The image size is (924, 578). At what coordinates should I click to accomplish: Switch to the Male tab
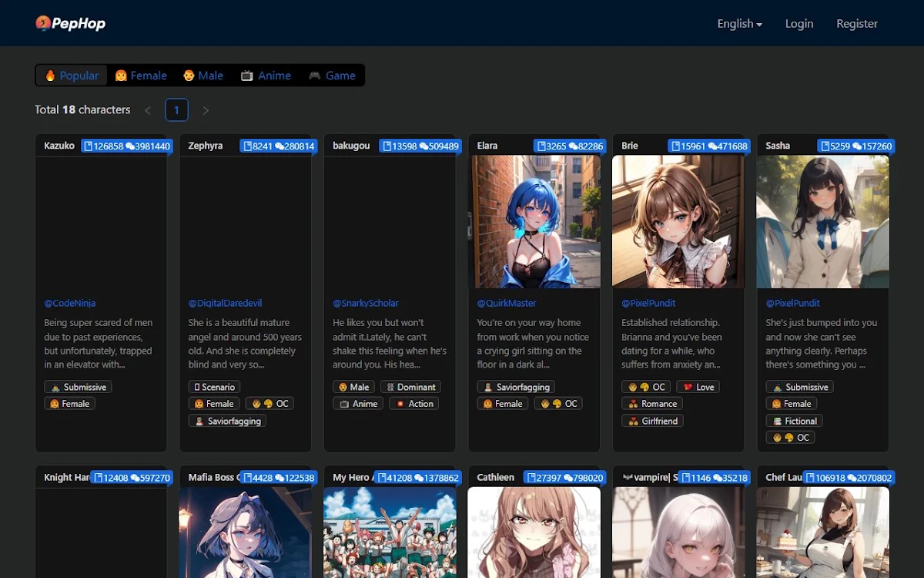pyautogui.click(x=203, y=76)
